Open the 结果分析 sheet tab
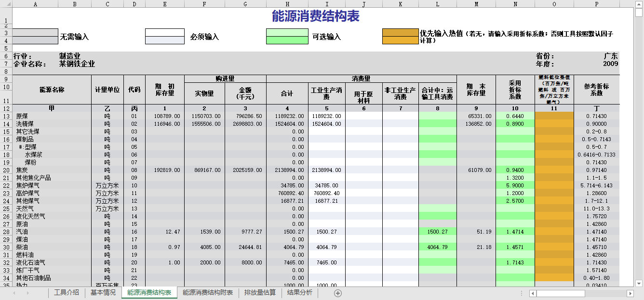This screenshot has width=644, height=300. tap(300, 293)
